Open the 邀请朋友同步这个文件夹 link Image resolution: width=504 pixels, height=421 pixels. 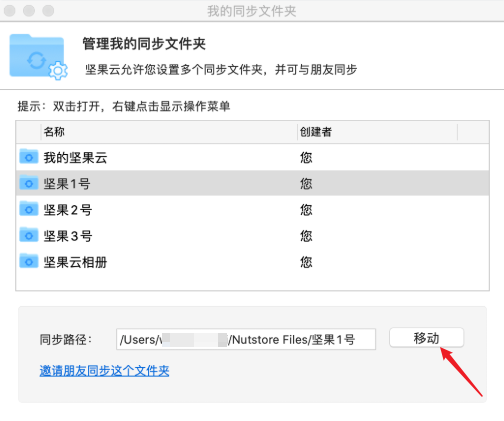(x=104, y=371)
